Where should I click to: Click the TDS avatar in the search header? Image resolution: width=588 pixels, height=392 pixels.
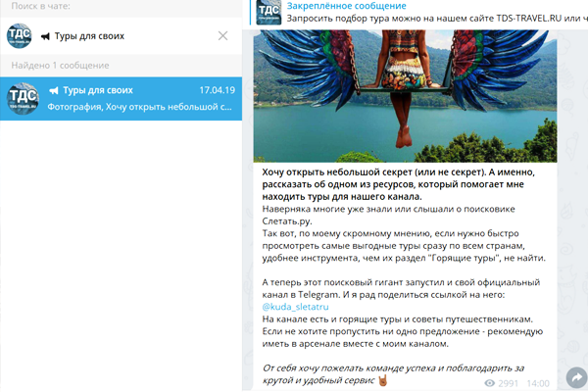pos(20,36)
